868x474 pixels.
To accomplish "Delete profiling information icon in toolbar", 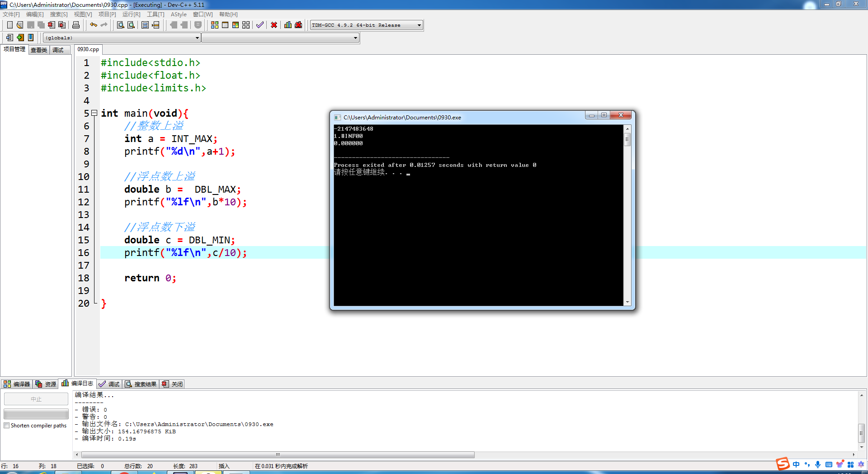I will 298,25.
